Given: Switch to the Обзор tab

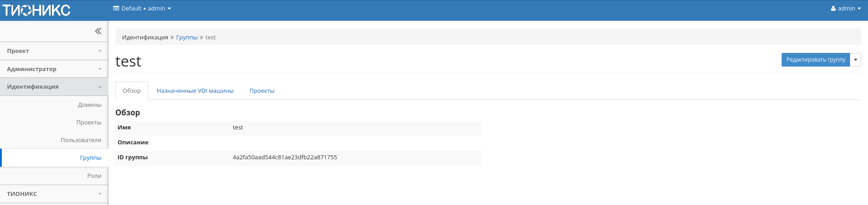Looking at the screenshot, I should coord(132,91).
